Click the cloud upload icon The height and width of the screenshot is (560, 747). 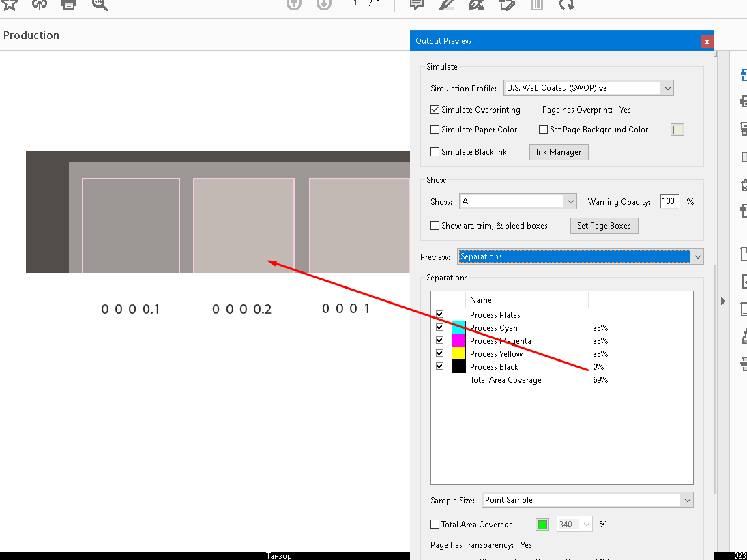pyautogui.click(x=40, y=4)
